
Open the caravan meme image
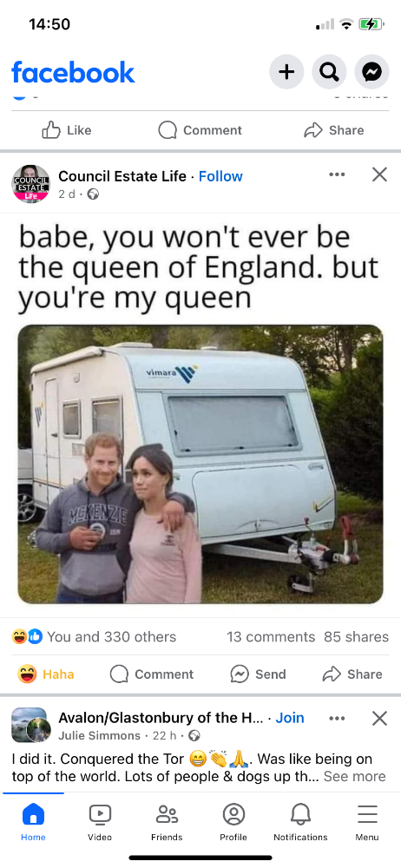[200, 464]
